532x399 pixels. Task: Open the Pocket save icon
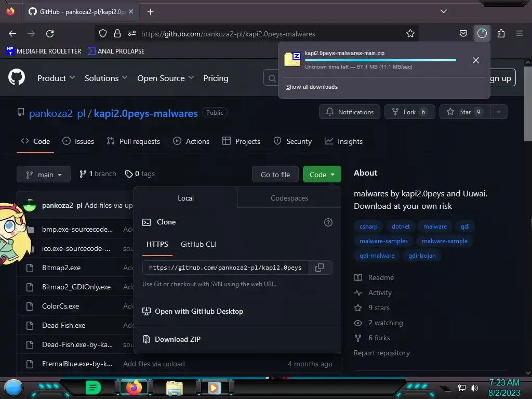[x=463, y=33]
